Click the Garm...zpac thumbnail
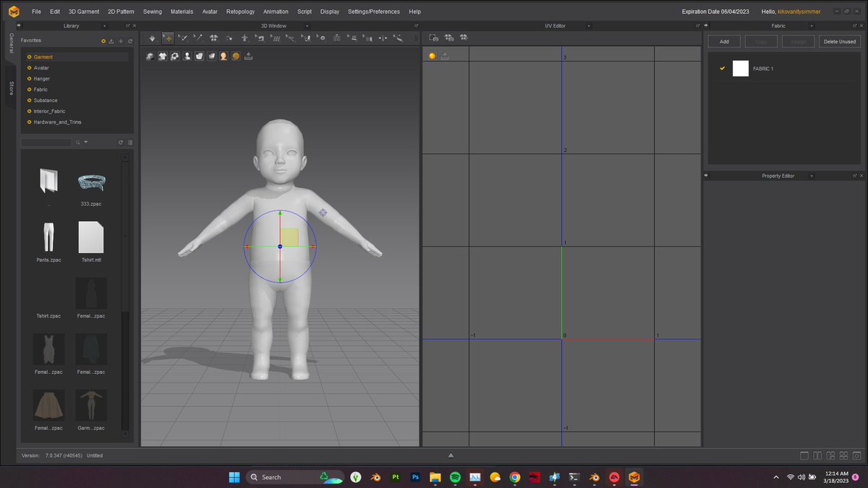Image resolution: width=868 pixels, height=488 pixels. (91, 405)
